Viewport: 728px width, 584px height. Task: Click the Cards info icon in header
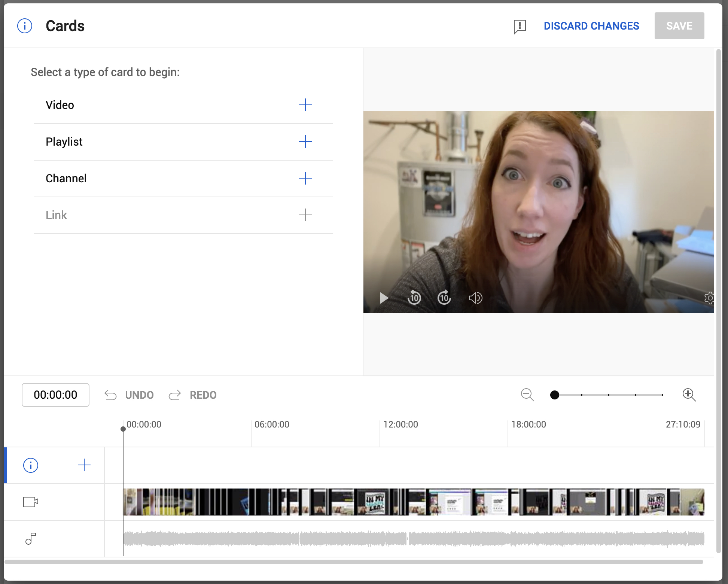click(25, 26)
